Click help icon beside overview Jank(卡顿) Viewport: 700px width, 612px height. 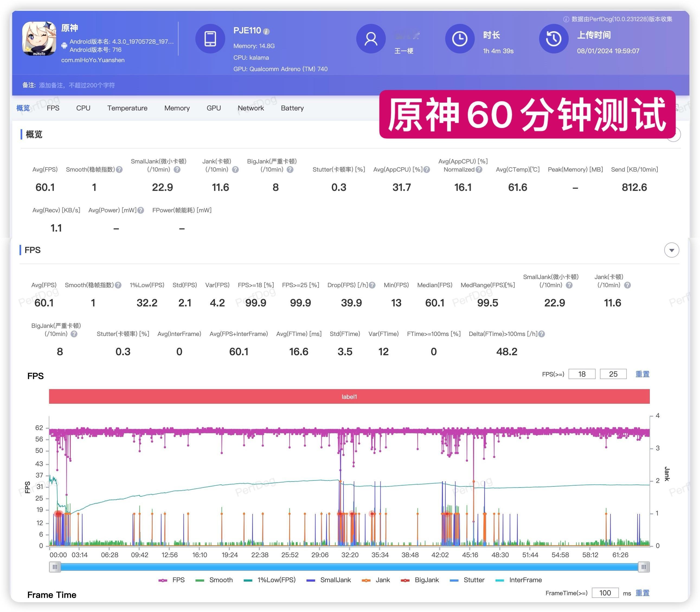[235, 169]
